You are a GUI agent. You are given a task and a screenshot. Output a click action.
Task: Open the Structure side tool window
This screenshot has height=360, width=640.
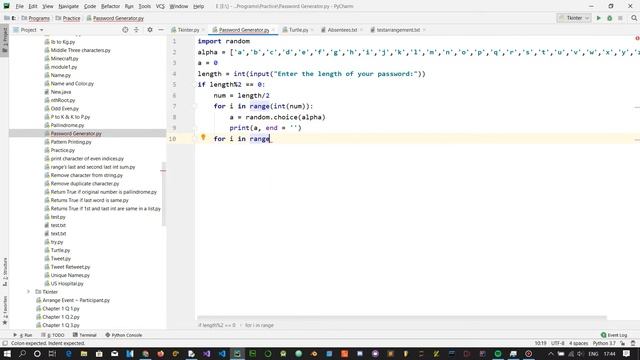(4, 271)
